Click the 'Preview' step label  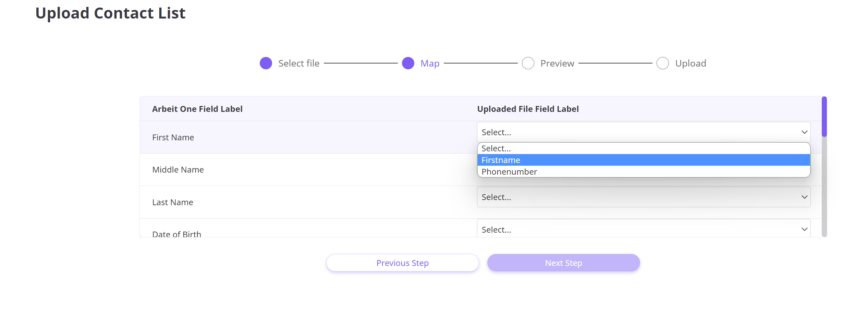point(557,63)
